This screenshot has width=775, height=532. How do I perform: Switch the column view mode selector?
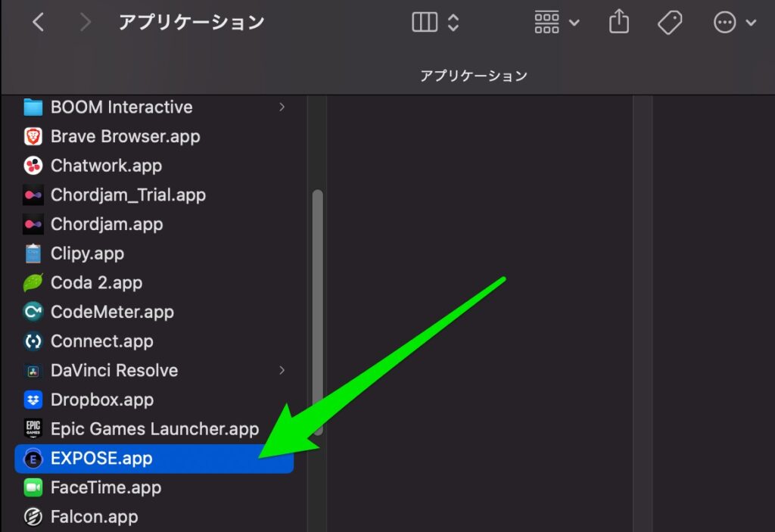[x=435, y=23]
